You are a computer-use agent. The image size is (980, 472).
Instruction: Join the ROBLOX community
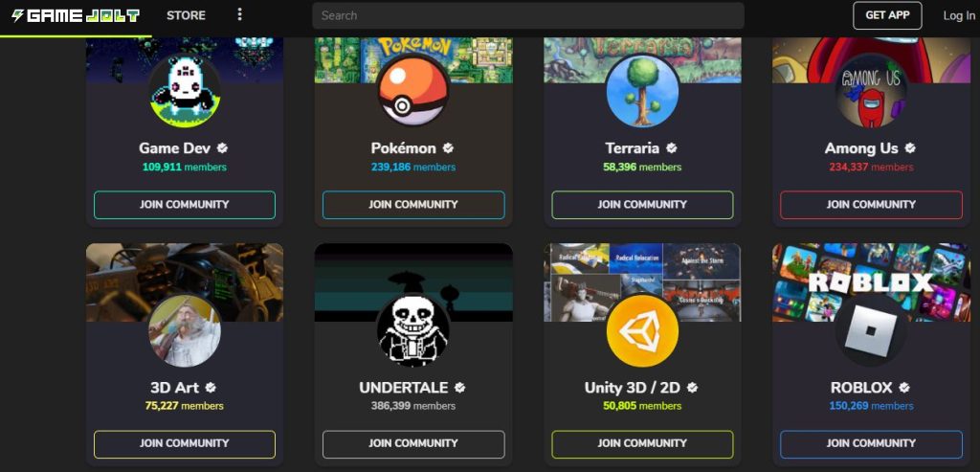pos(871,444)
